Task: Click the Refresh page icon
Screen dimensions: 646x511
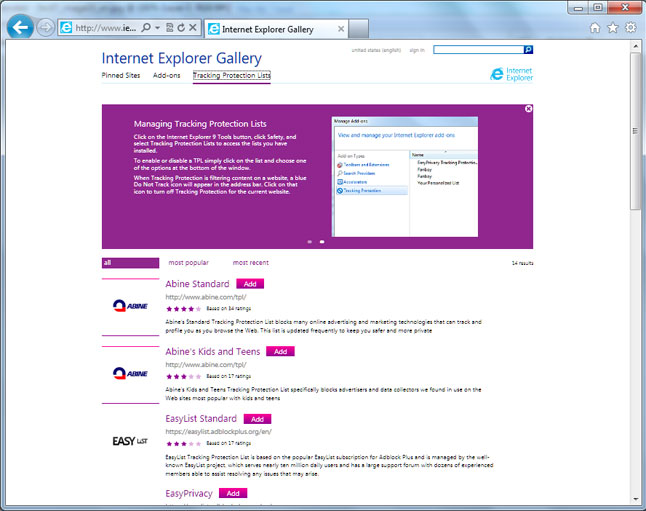Action: (x=181, y=28)
